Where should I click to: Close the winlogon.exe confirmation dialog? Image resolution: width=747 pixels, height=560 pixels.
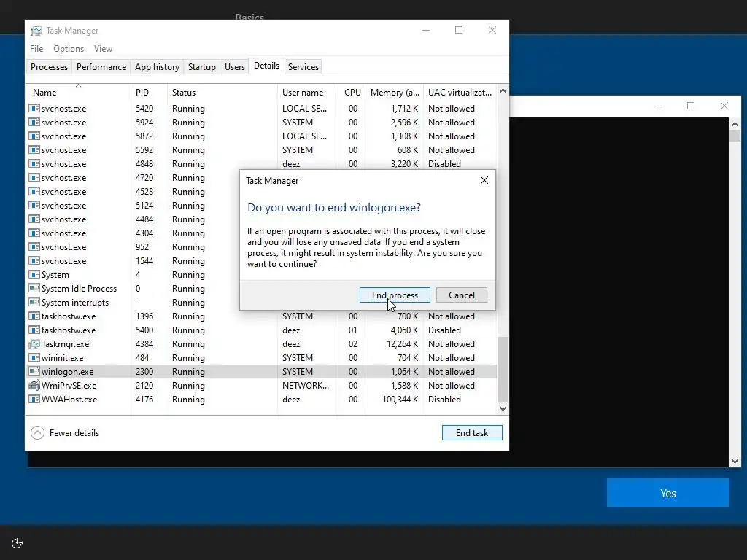click(484, 180)
